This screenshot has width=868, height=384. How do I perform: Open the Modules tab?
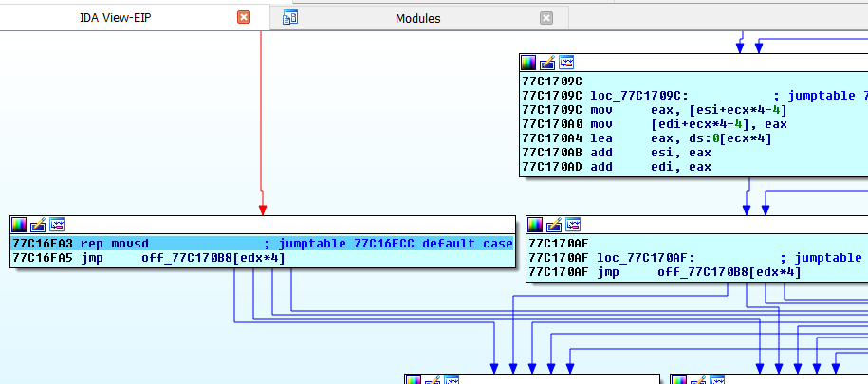pyautogui.click(x=417, y=18)
